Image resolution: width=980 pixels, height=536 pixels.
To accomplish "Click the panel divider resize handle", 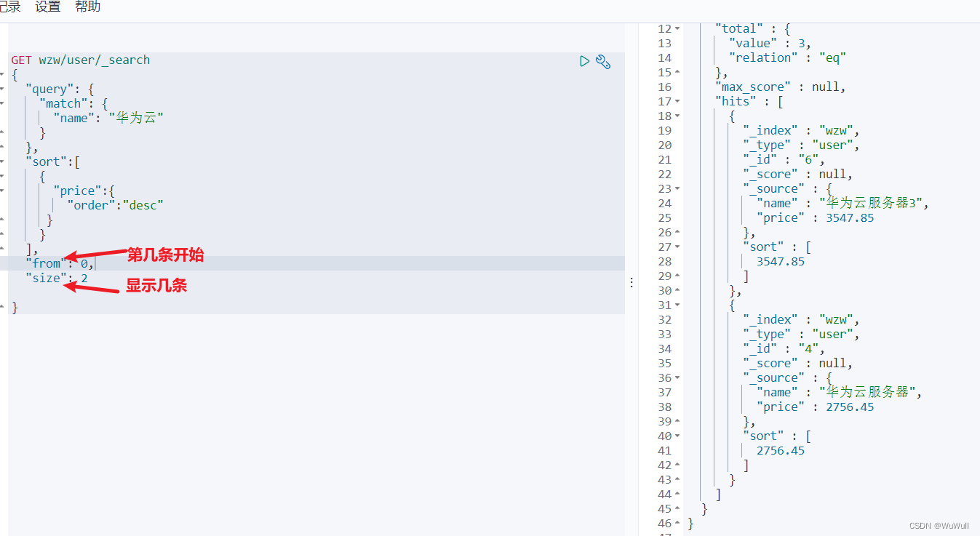I will click(632, 282).
